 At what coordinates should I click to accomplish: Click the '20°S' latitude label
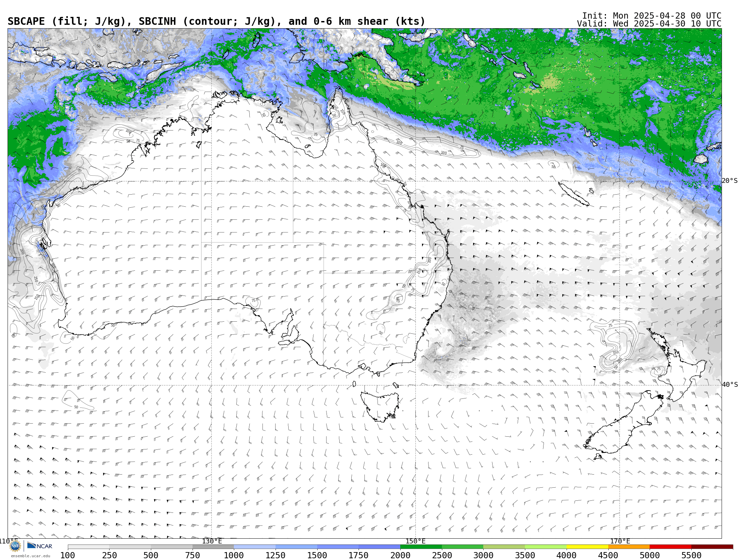tap(730, 181)
